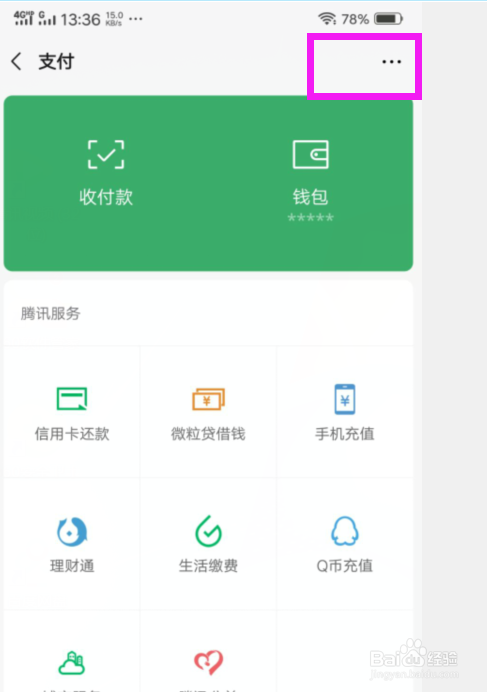Open the green city services icon
The height and width of the screenshot is (692, 487).
tap(72, 662)
